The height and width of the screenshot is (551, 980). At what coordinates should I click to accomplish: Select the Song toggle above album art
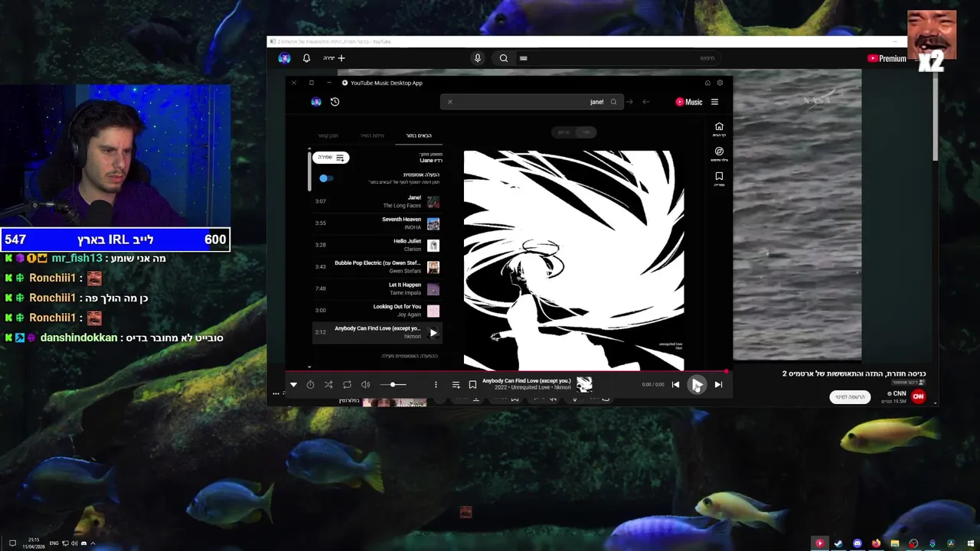pyautogui.click(x=586, y=132)
